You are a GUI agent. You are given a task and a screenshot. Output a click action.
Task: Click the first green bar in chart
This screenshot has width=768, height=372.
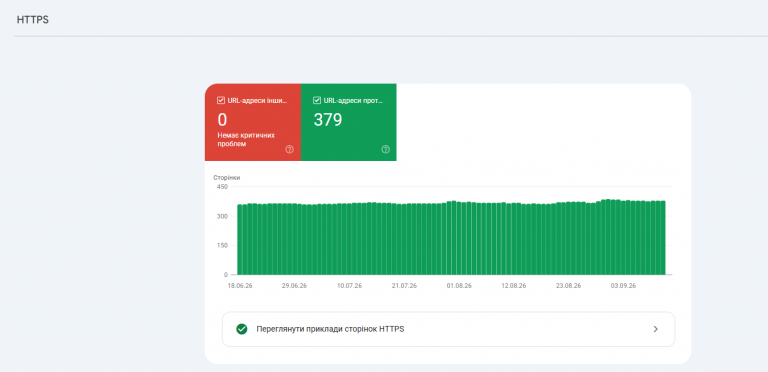240,239
